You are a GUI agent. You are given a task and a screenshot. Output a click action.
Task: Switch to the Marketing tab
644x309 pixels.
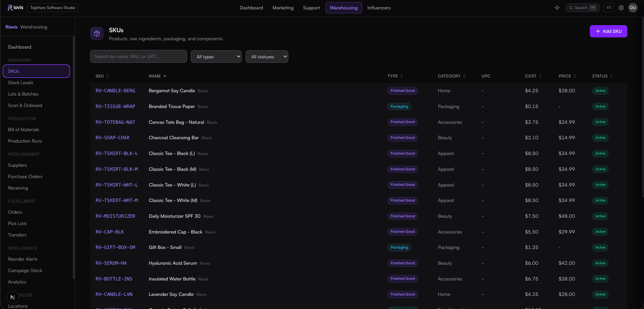tap(283, 8)
